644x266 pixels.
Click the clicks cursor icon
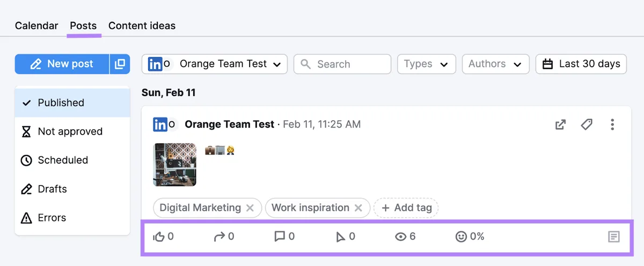coord(340,237)
